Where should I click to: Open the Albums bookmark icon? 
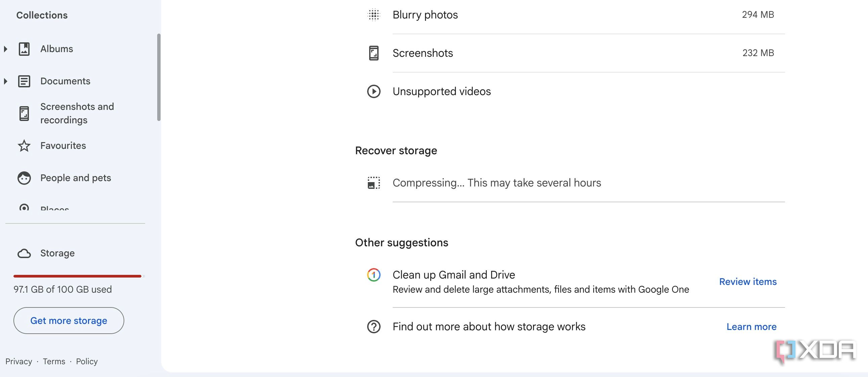(24, 49)
